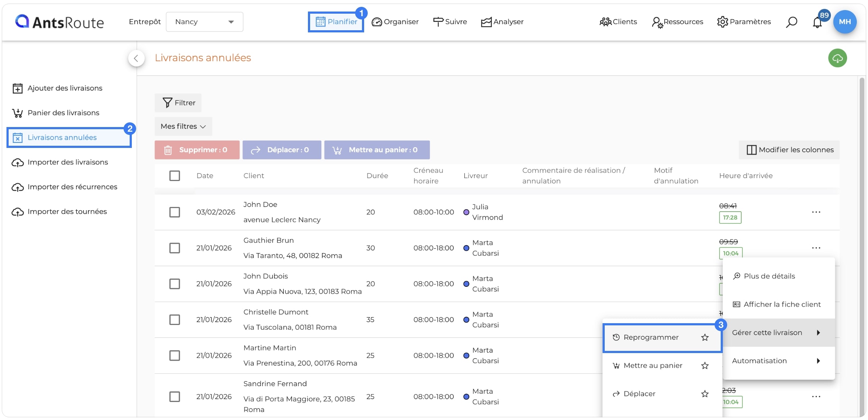Open the MH user avatar menu
The image size is (868, 420).
pyautogui.click(x=845, y=22)
